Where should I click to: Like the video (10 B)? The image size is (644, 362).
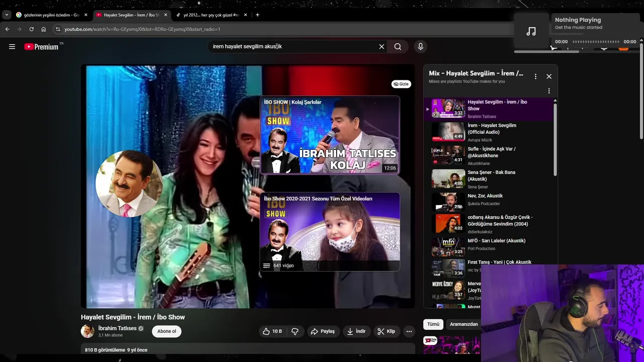[272, 331]
